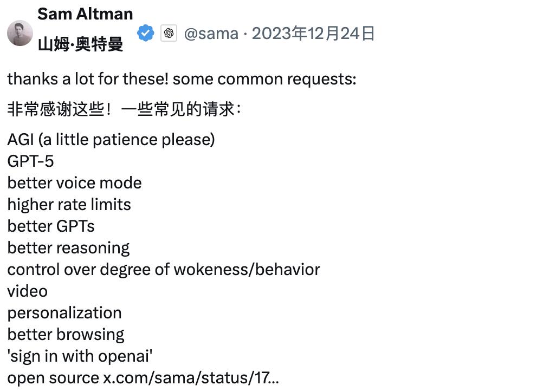Click the "better GPTs" line
543x392 pixels.
point(51,226)
